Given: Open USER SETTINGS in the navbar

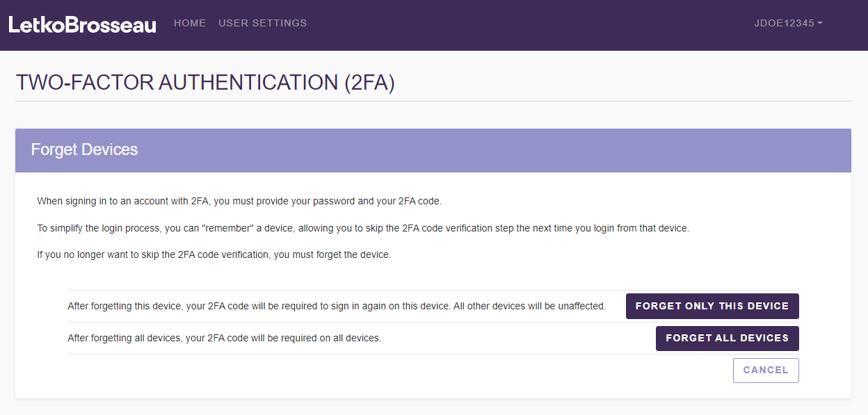Looking at the screenshot, I should (x=262, y=23).
